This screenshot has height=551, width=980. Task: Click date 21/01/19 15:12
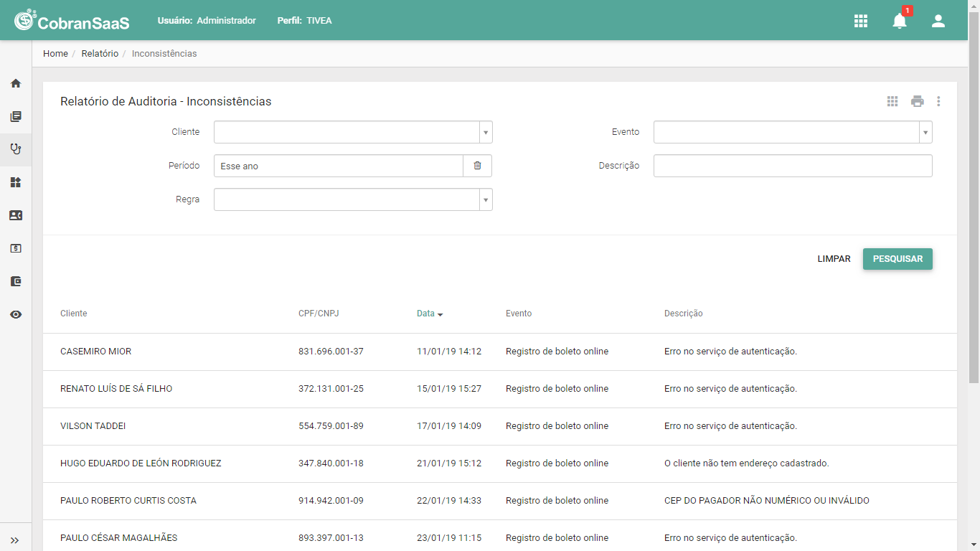(449, 463)
